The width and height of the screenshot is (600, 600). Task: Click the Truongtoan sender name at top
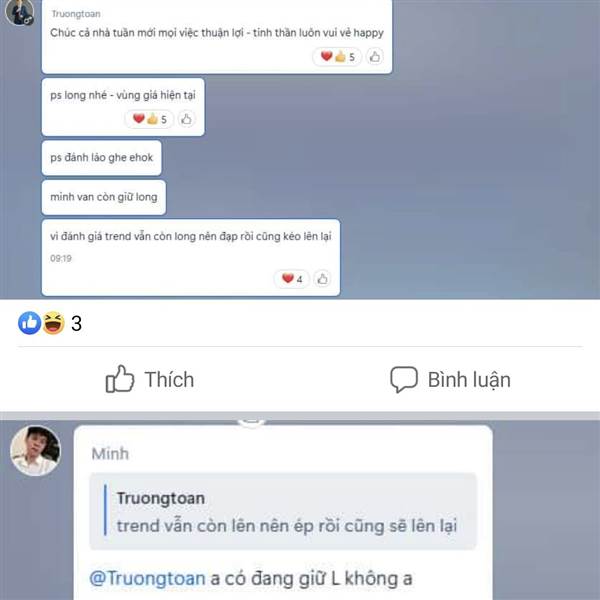tap(76, 14)
